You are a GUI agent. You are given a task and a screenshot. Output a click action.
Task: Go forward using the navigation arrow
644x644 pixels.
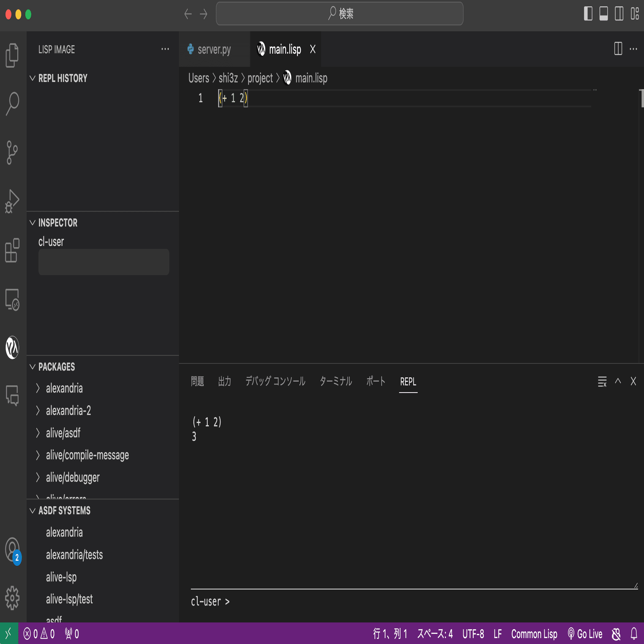204,14
